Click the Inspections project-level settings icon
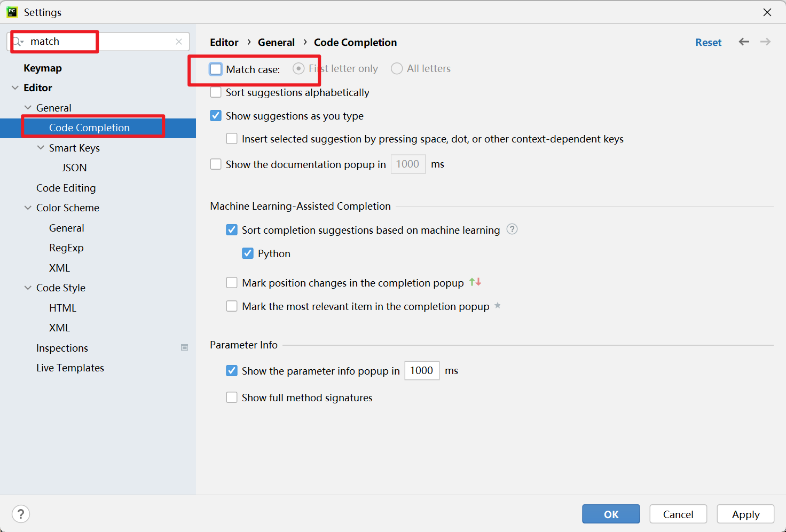The image size is (786, 532). (x=184, y=347)
